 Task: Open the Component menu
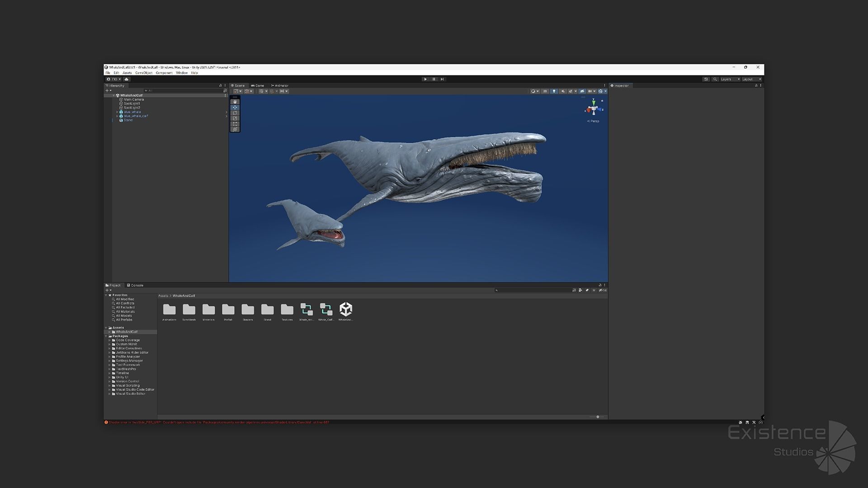pyautogui.click(x=164, y=73)
